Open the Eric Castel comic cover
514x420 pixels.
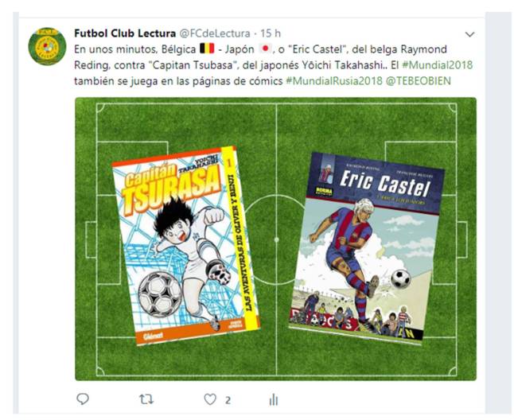coord(367,248)
